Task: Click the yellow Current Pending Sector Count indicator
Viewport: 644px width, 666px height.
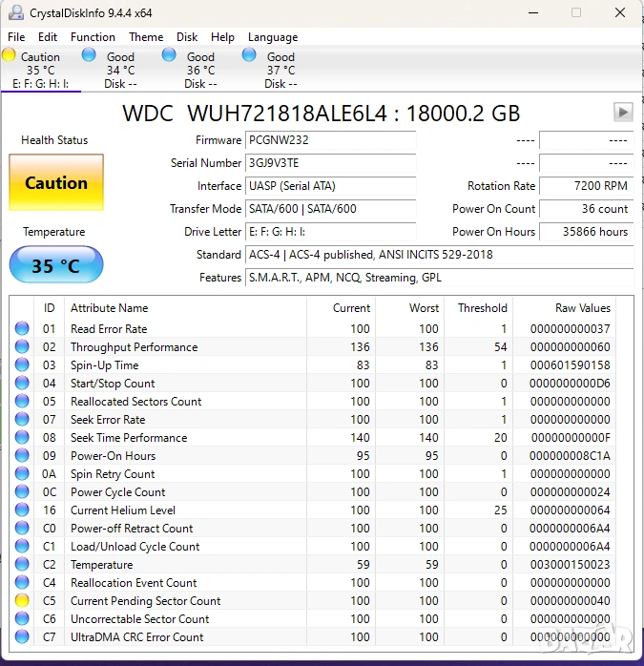Action: point(22,601)
